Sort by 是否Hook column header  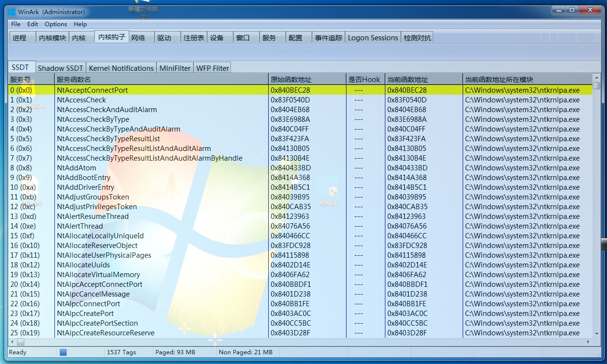(365, 79)
